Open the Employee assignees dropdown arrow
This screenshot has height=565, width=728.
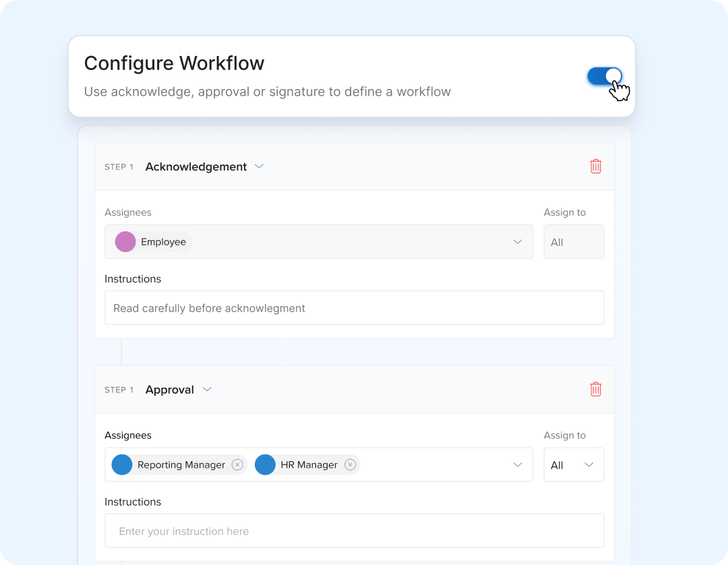point(518,242)
